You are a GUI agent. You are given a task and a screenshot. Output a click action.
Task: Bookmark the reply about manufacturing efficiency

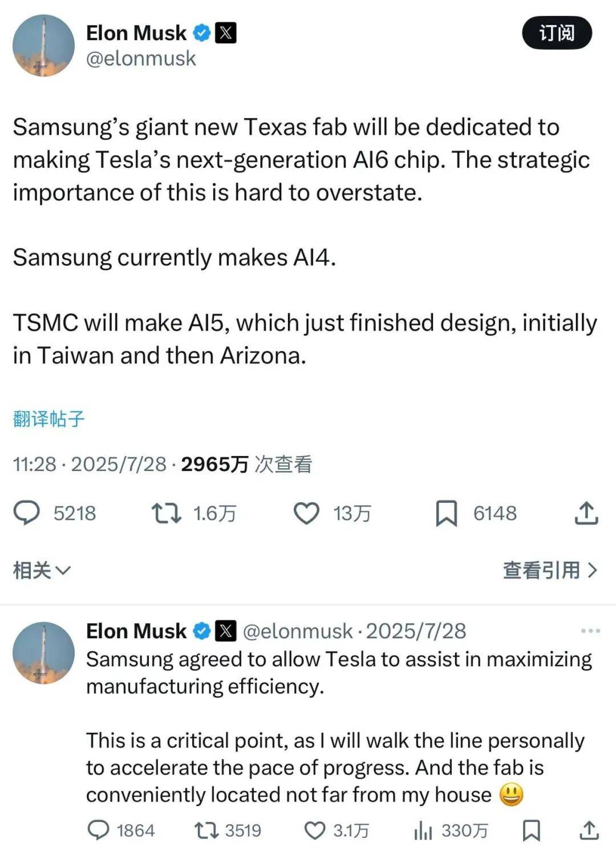(x=532, y=830)
